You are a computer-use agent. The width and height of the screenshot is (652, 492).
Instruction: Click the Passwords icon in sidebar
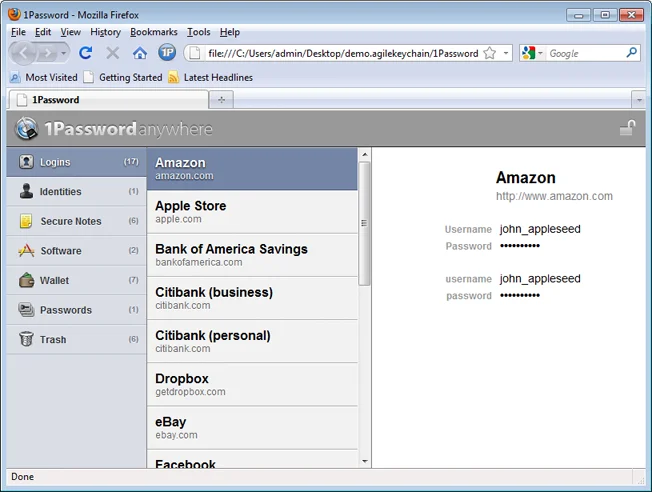click(26, 310)
